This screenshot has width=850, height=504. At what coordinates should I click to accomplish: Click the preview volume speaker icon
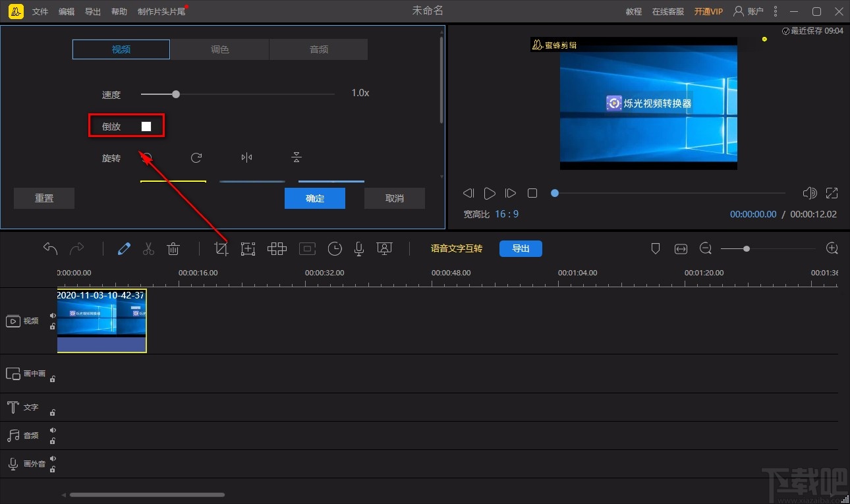[810, 193]
